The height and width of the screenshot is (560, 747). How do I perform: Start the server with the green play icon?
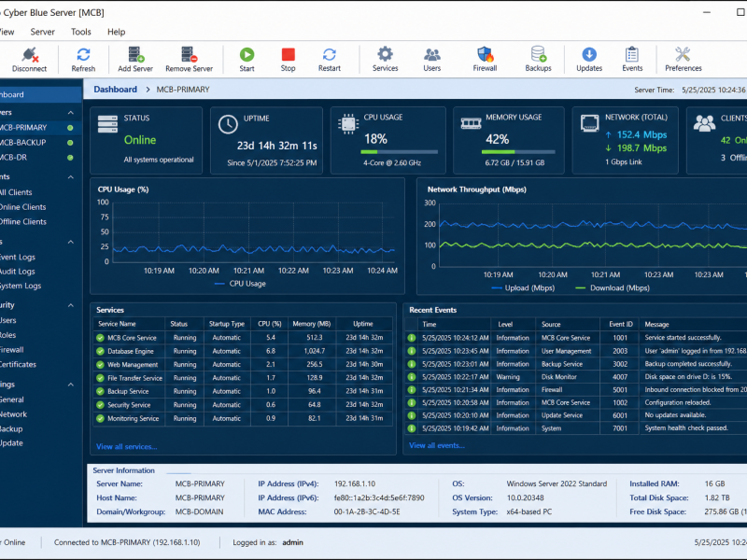[x=247, y=54]
